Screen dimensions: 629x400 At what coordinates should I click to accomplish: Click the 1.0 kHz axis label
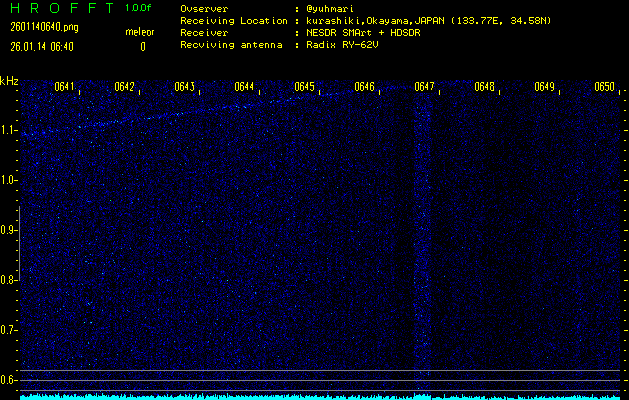7,181
